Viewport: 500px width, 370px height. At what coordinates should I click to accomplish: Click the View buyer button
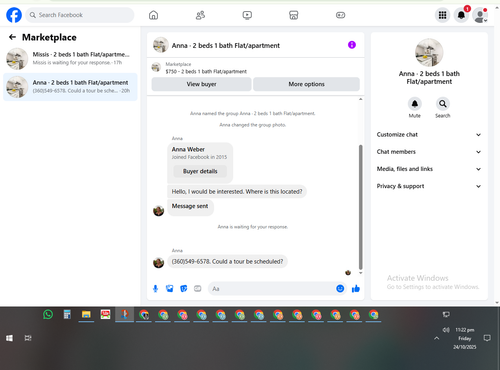coord(201,84)
